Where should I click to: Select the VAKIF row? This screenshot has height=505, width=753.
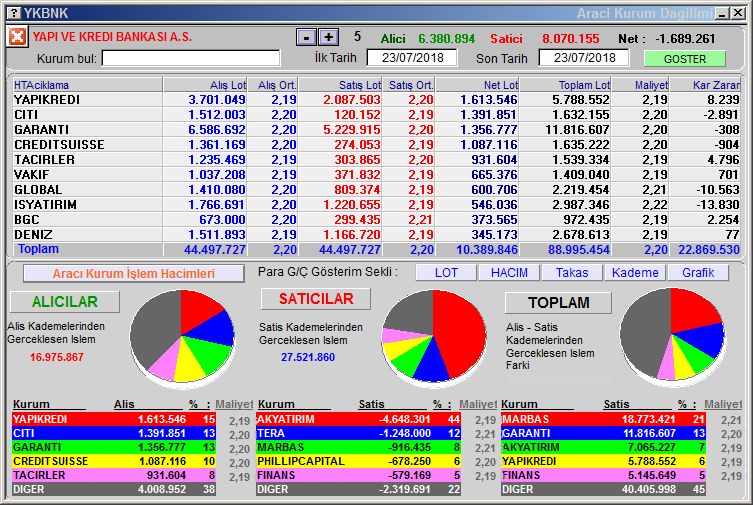click(x=376, y=175)
